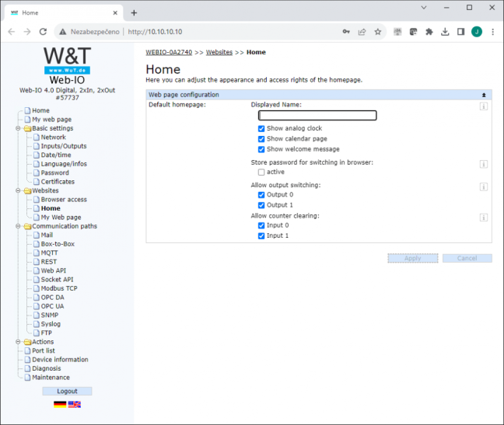Open the top-level Home tree item

(x=40, y=111)
